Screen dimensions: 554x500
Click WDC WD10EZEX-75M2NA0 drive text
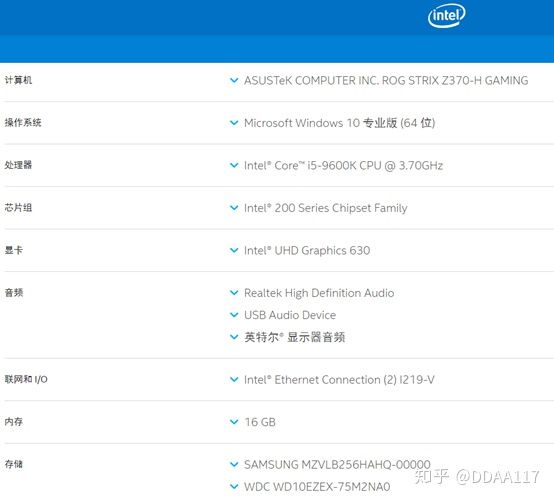coord(317,487)
